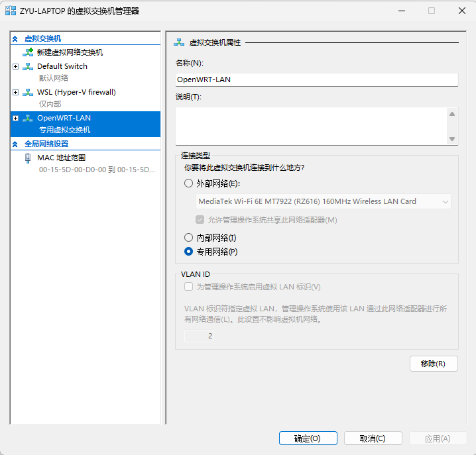This screenshot has width=476, height=455.
Task: Click the Virtual Switch Manager title bar icon
Action: 11,11
